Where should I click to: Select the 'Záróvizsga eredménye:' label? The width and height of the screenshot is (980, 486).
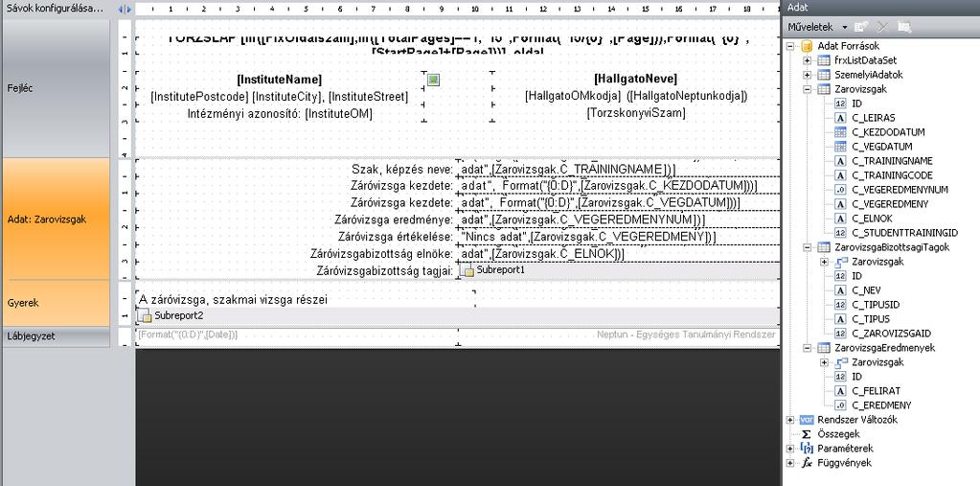pyautogui.click(x=394, y=220)
